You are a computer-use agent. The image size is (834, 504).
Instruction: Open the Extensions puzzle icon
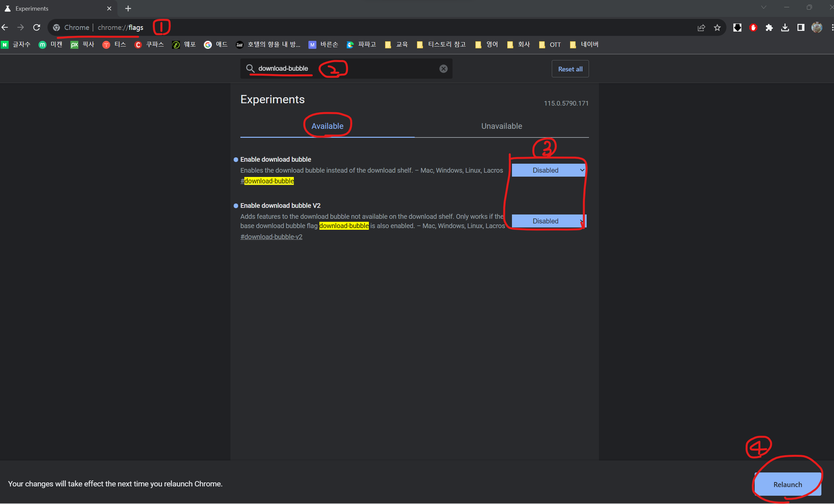tap(769, 28)
